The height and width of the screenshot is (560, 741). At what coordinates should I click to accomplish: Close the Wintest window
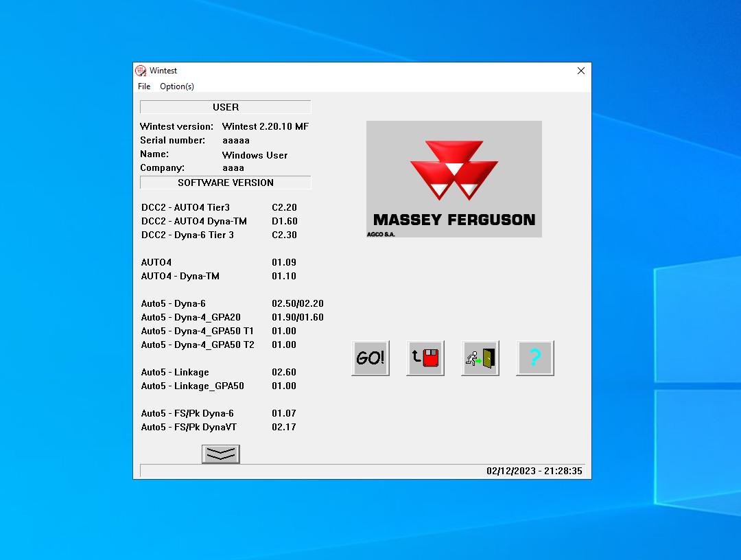pos(581,71)
